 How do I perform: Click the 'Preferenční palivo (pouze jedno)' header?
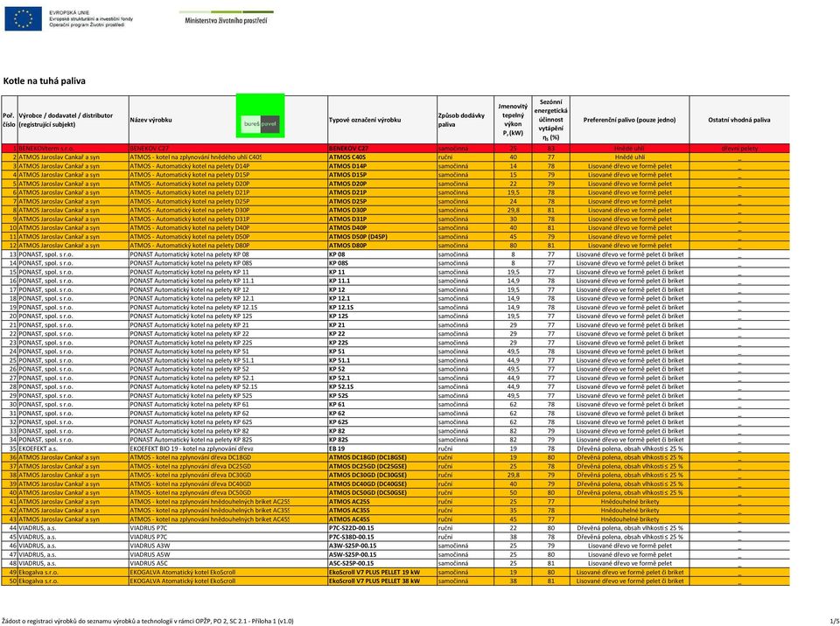(629, 120)
